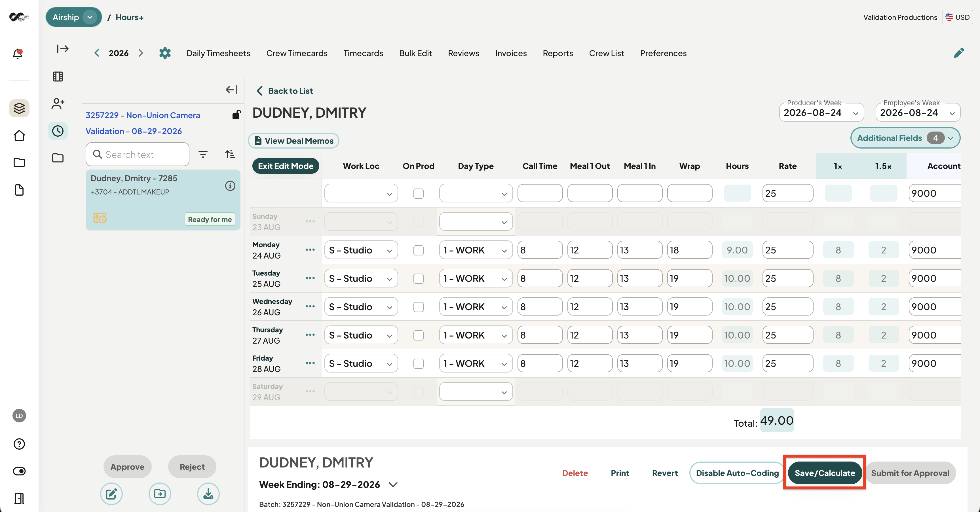This screenshot has height=512, width=980.
Task: Click the layers stack sidebar icon
Action: (x=19, y=108)
